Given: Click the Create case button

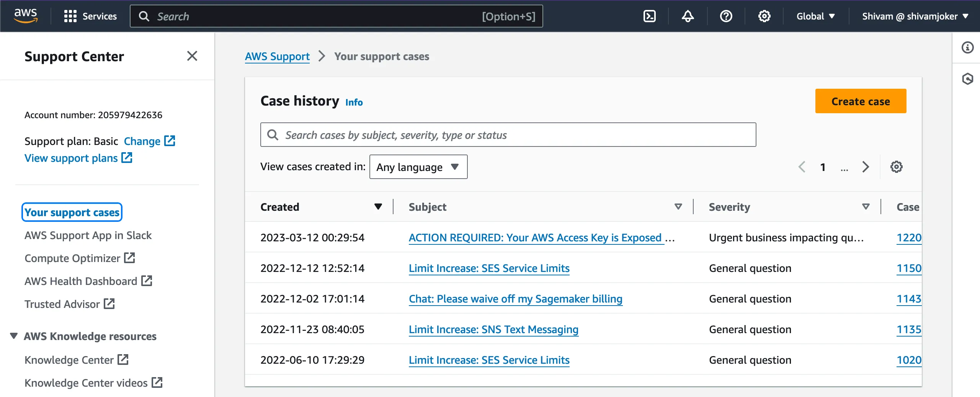Looking at the screenshot, I should pyautogui.click(x=861, y=101).
